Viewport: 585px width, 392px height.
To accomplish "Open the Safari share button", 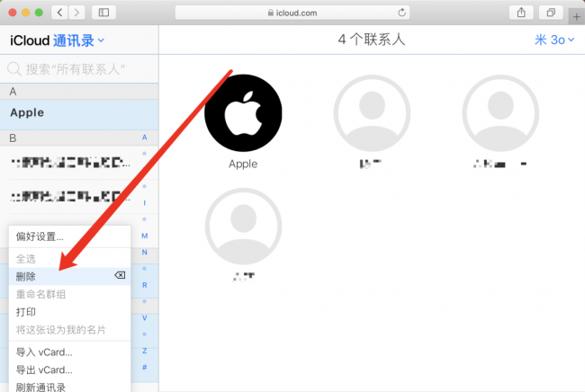I will click(521, 13).
